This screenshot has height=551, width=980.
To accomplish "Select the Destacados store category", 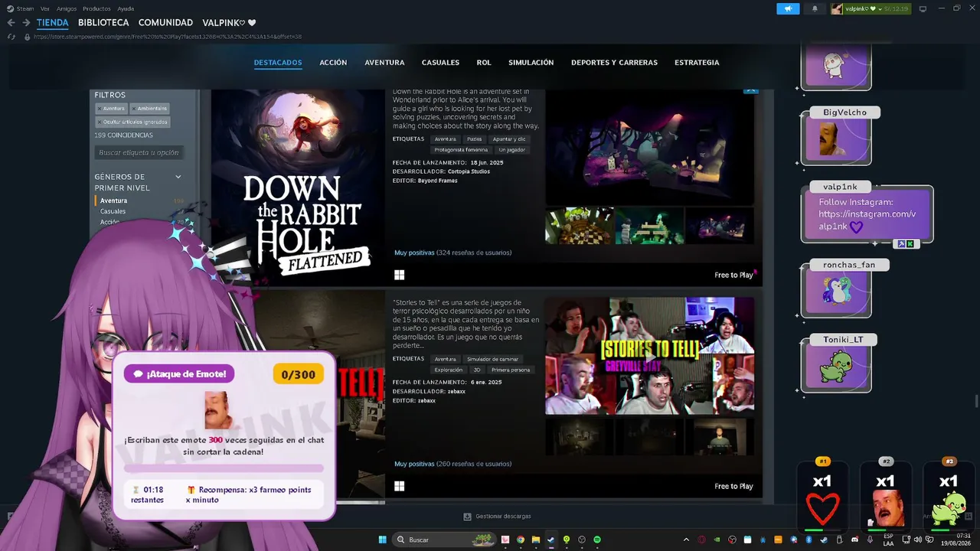I will [x=278, y=63].
